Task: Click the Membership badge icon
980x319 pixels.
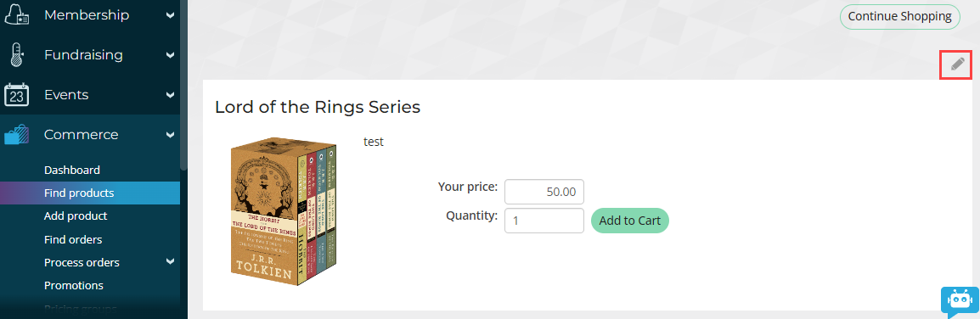Action: point(17,15)
